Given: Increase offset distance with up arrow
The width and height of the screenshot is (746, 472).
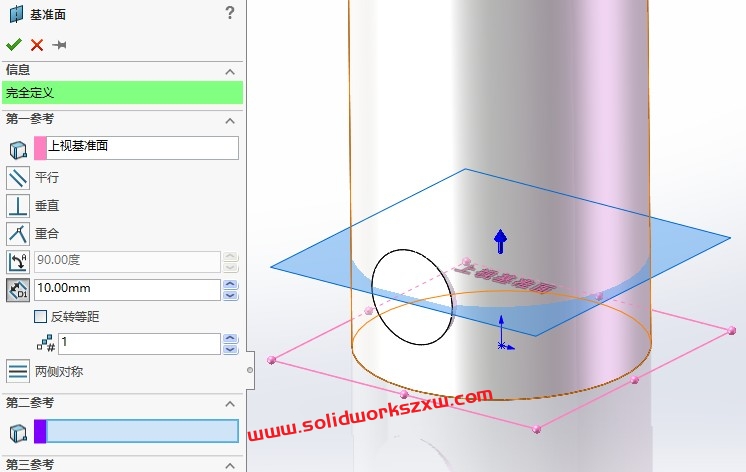Looking at the screenshot, I should [x=230, y=285].
